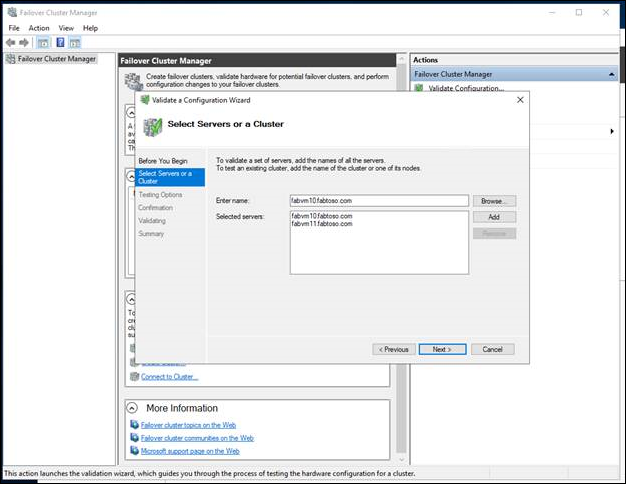Click the Select Servers header checkmark icon
Screen dimensions: 626x484
tap(153, 127)
